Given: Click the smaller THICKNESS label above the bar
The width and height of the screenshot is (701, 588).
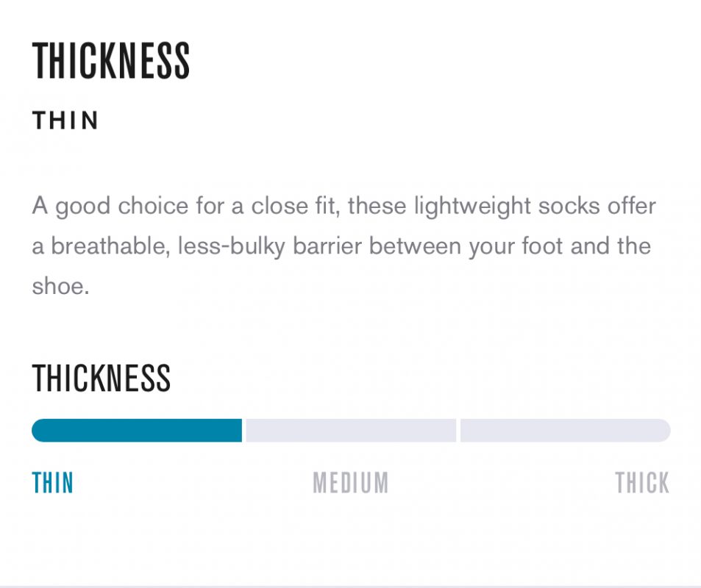Looking at the screenshot, I should pyautogui.click(x=102, y=378).
